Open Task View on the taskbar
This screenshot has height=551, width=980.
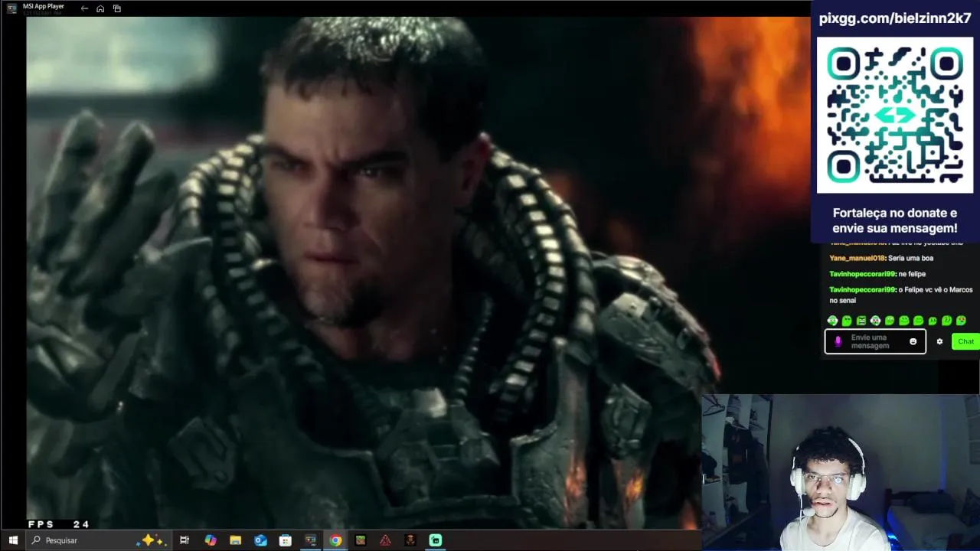[185, 540]
